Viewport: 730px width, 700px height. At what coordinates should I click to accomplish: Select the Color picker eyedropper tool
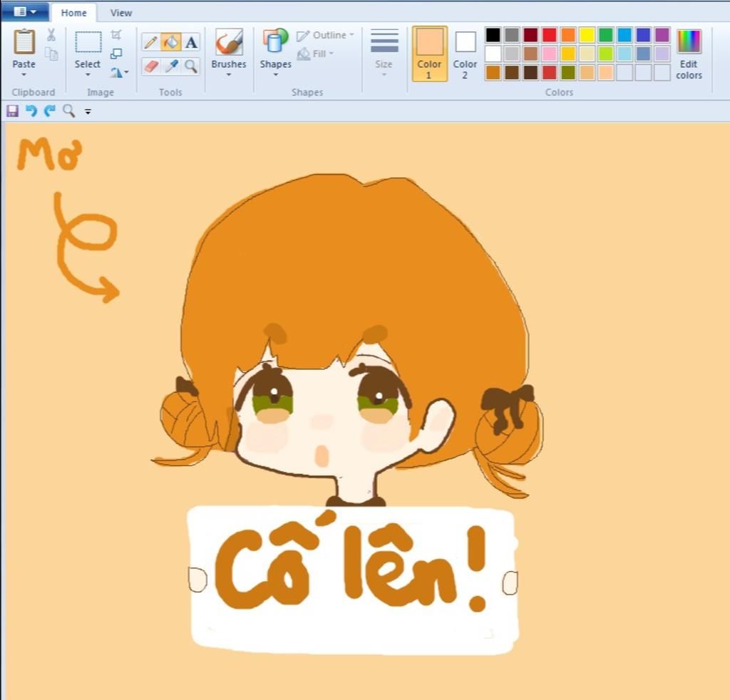pyautogui.click(x=171, y=66)
